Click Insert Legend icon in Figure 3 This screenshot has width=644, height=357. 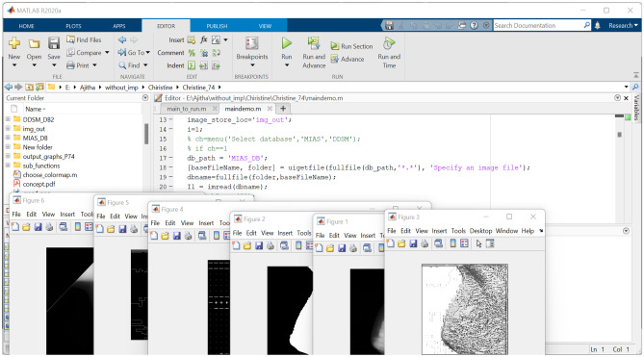tap(464, 243)
